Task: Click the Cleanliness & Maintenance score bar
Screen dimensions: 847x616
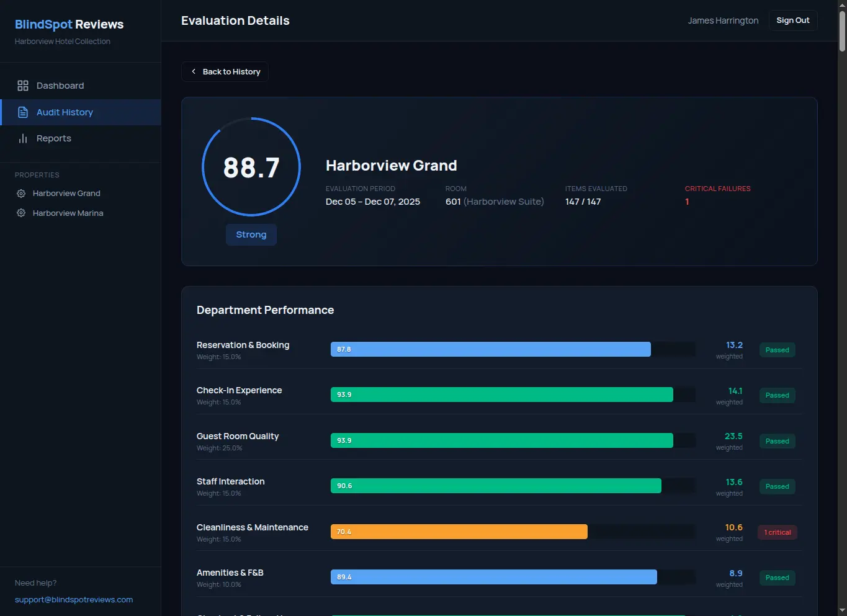Action: click(459, 532)
